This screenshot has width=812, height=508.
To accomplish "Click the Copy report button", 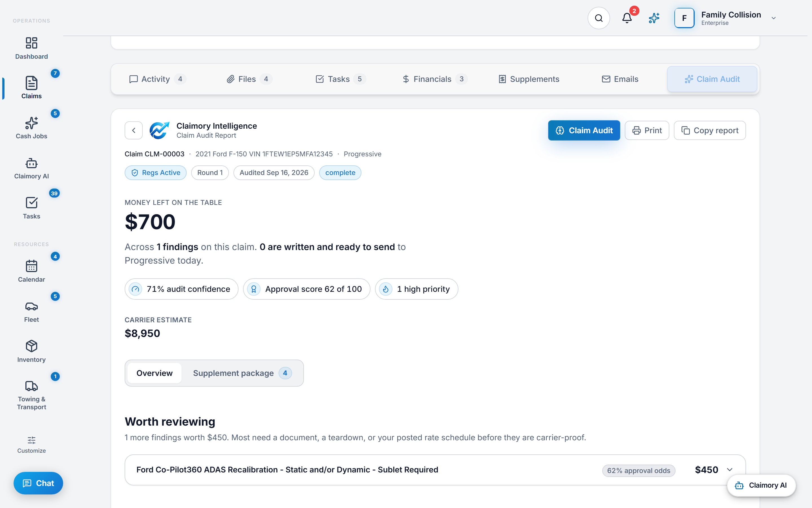I will point(710,130).
